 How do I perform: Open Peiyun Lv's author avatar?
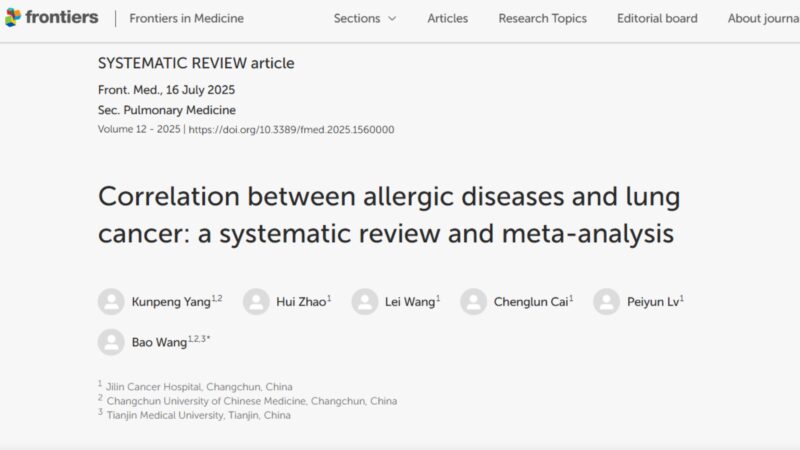(x=607, y=302)
